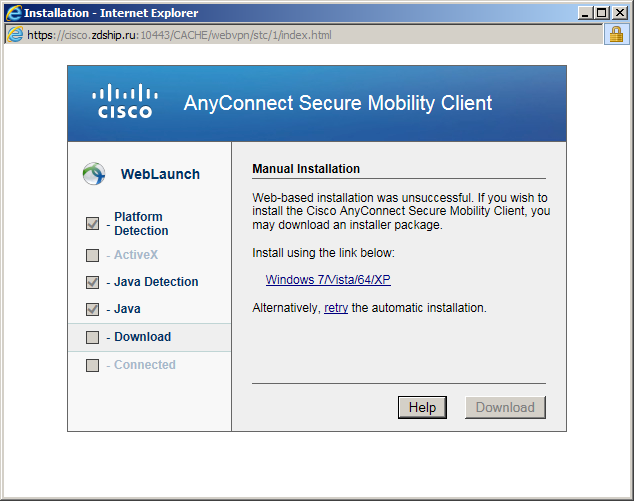Toggle the ActiveX checkbox
Screen dimensions: 634x501
(93, 255)
